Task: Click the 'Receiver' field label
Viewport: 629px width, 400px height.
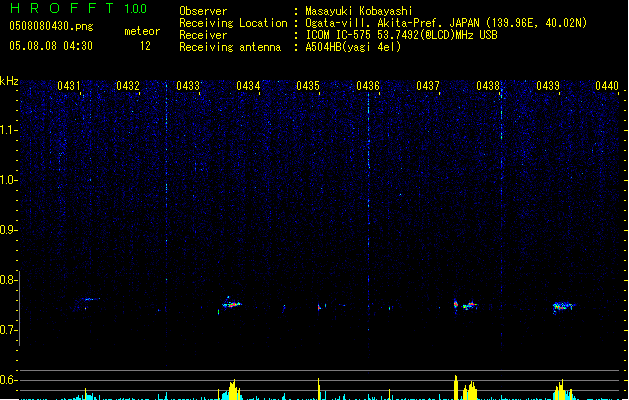Action: coord(203,35)
